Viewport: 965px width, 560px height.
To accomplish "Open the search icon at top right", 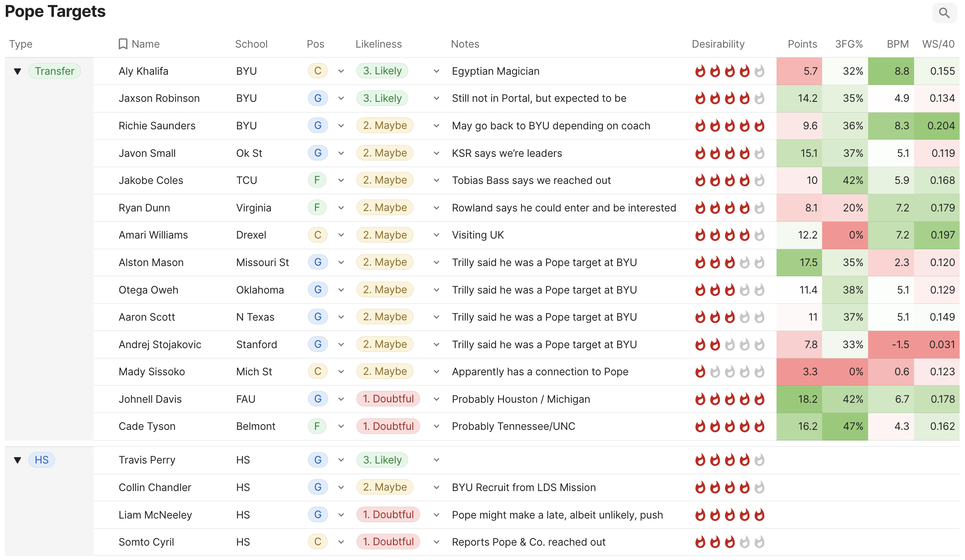I will pyautogui.click(x=944, y=13).
